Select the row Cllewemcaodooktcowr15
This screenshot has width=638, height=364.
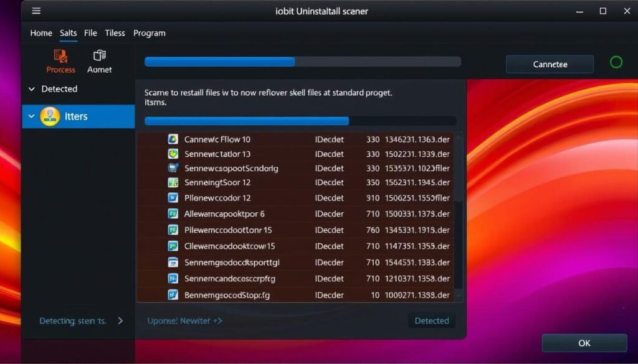pyautogui.click(x=295, y=246)
